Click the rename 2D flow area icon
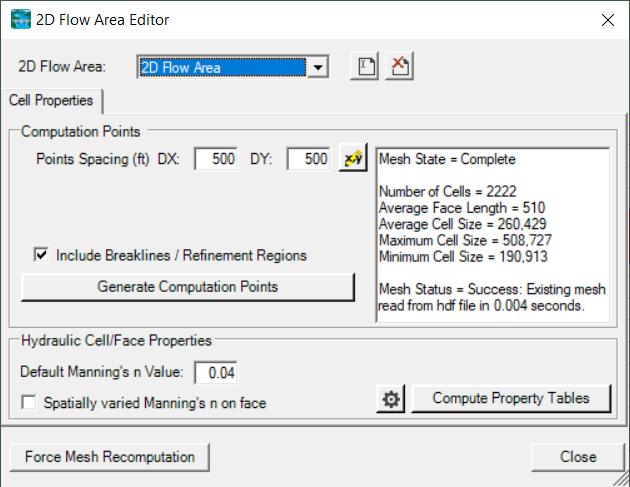Viewport: 630px width, 487px height. 364,66
